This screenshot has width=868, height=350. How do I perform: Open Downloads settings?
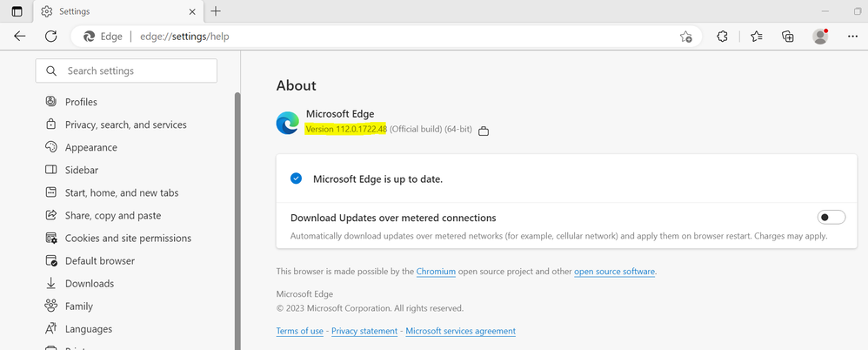point(90,284)
